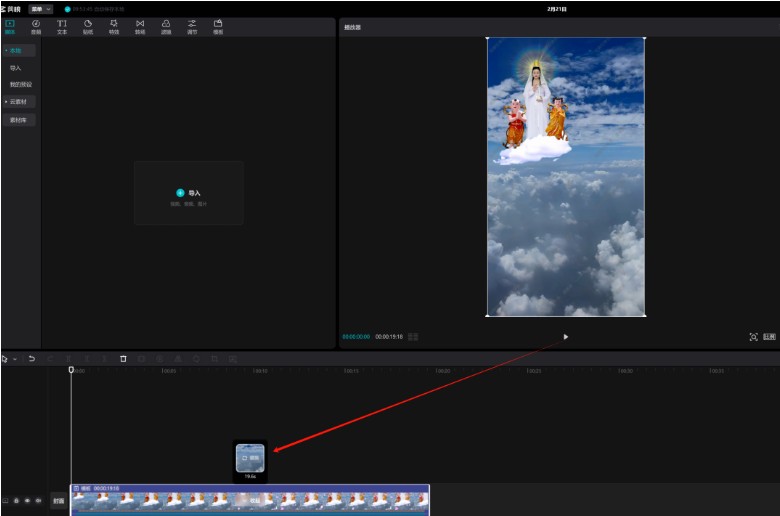Mute the main track audio
Viewport: 780px width, 516px height.
click(38, 500)
